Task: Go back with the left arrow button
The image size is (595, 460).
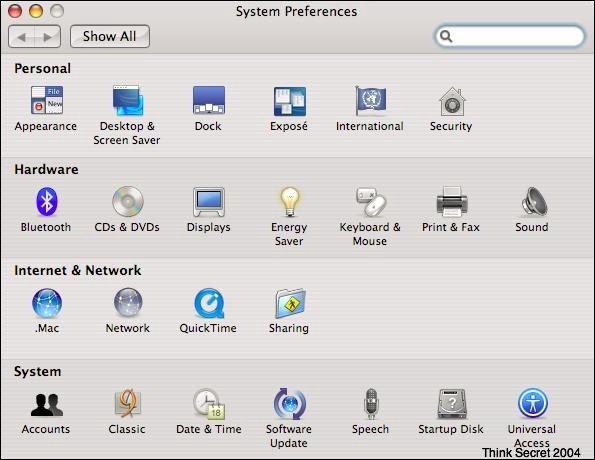Action: [x=21, y=36]
